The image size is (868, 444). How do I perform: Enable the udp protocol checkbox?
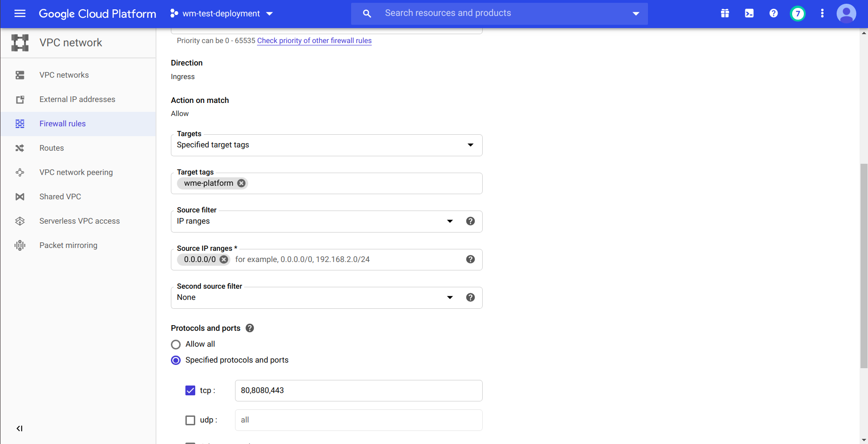190,420
